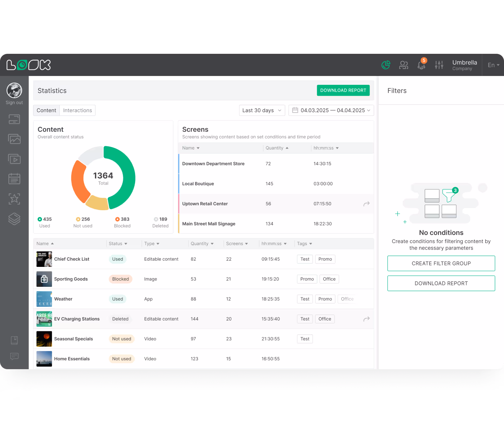Open the settings sliders icon in top bar
This screenshot has height=423, width=504.
(439, 65)
